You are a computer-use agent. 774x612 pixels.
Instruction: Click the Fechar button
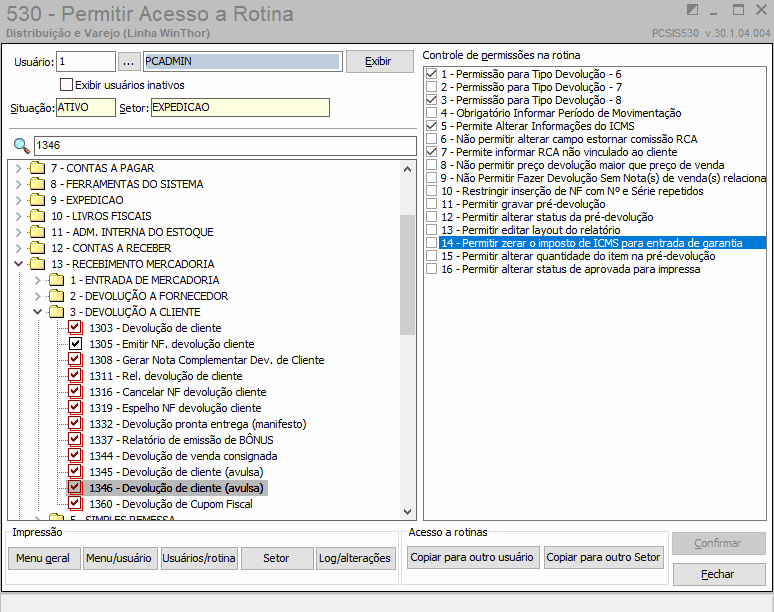719,574
